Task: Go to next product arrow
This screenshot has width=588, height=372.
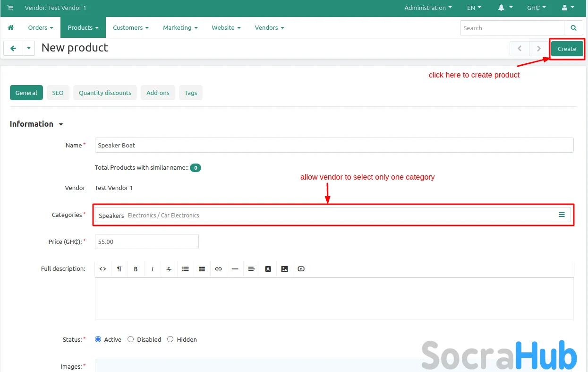Action: 538,49
